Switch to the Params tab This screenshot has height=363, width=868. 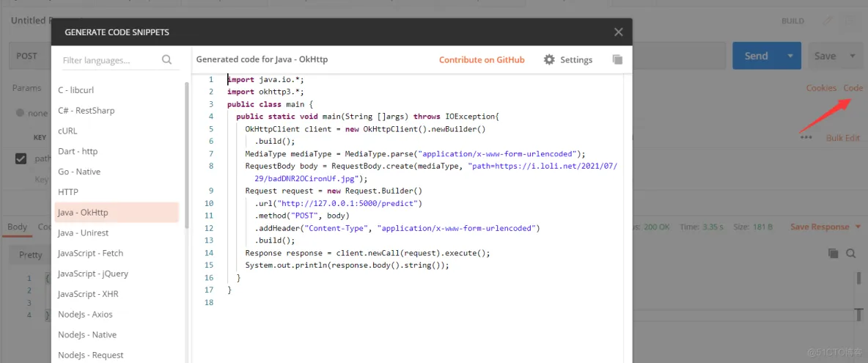coord(26,88)
